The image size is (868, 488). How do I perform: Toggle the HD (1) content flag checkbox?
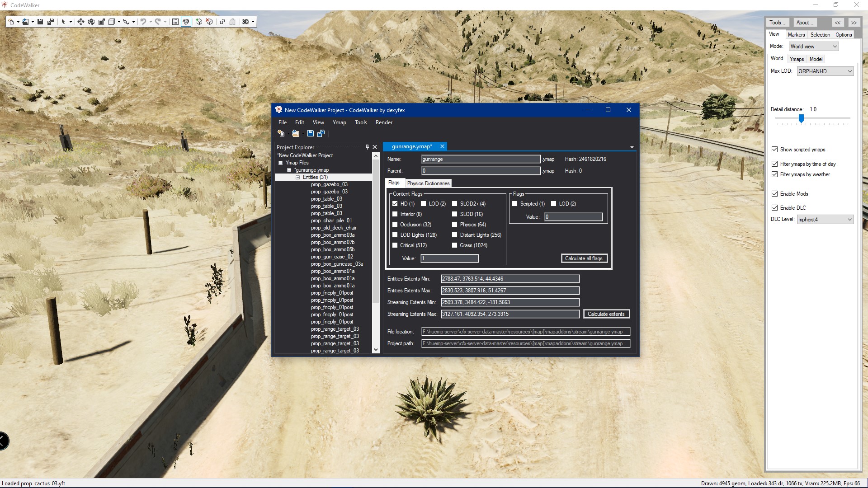click(395, 204)
